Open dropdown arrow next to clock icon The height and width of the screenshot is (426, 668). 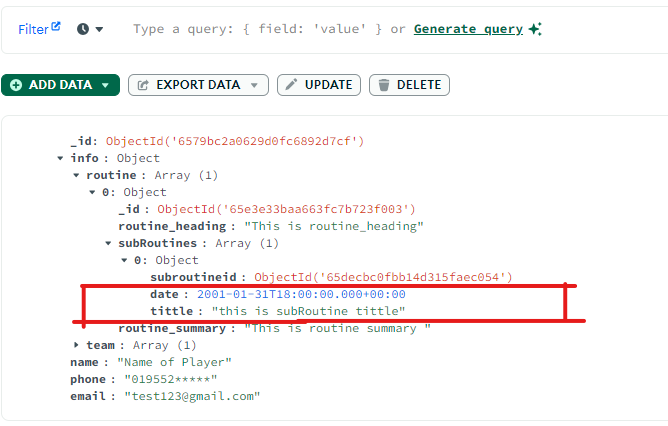(99, 29)
